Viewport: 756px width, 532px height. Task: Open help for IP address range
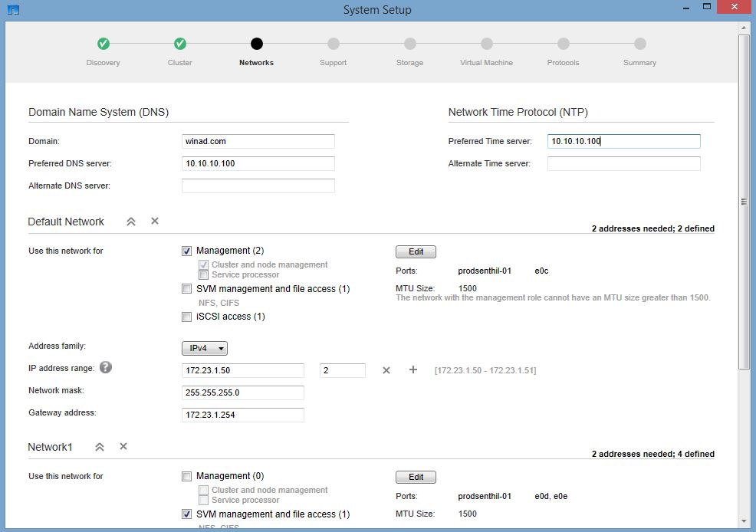[x=106, y=367]
